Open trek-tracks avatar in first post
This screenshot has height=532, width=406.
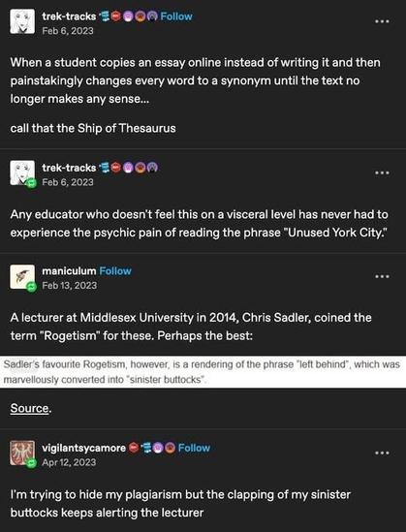point(22,21)
